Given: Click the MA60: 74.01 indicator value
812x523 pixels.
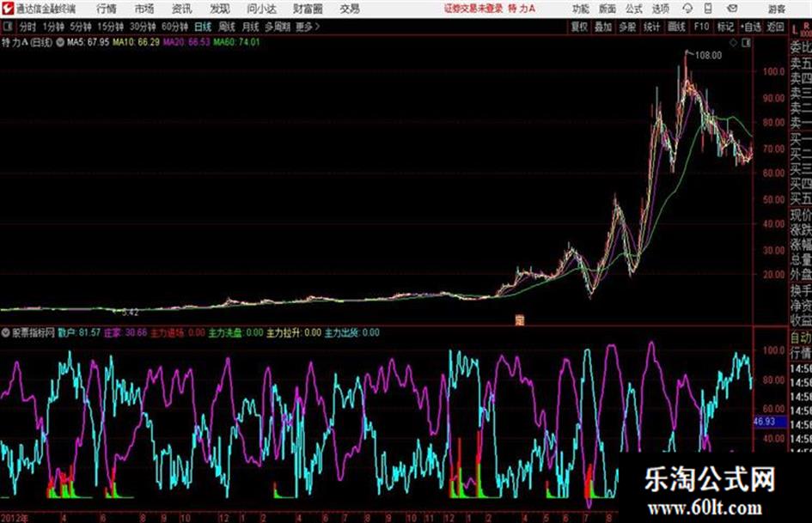Looking at the screenshot, I should pyautogui.click(x=236, y=42).
